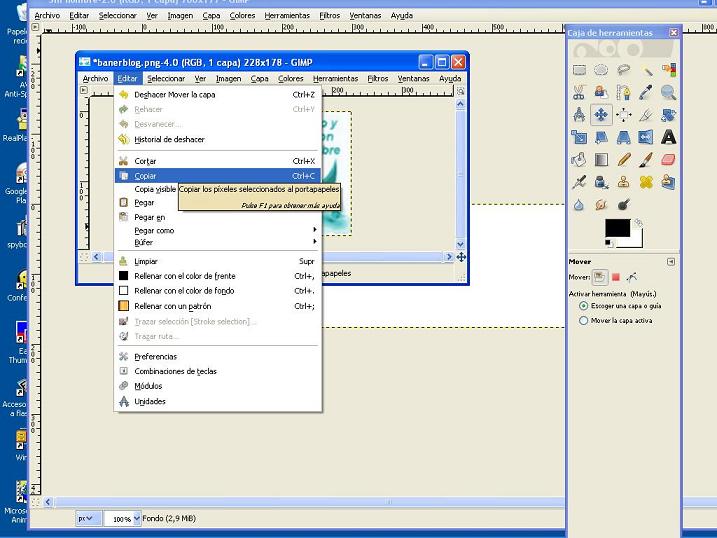Image resolution: width=717 pixels, height=538 pixels.
Task: Select the Eraser tool
Action: coord(668,160)
